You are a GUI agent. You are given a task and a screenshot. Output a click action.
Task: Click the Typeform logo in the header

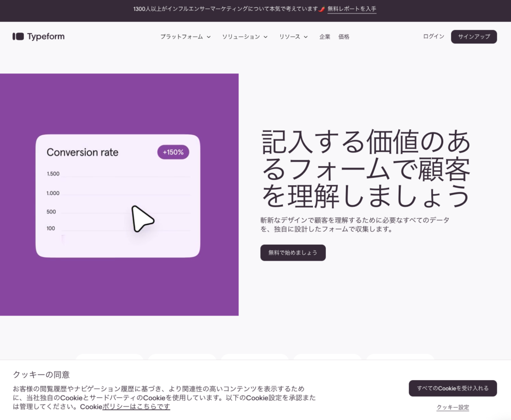click(38, 36)
